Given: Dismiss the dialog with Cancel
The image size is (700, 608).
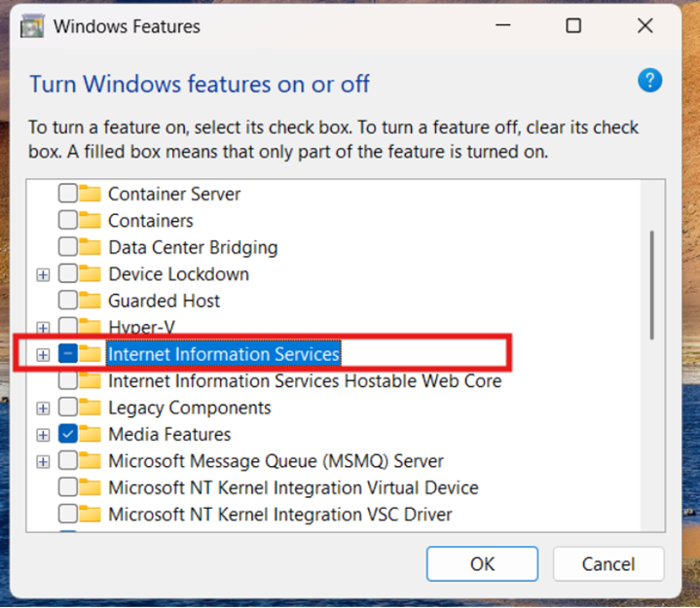Looking at the screenshot, I should (x=608, y=564).
